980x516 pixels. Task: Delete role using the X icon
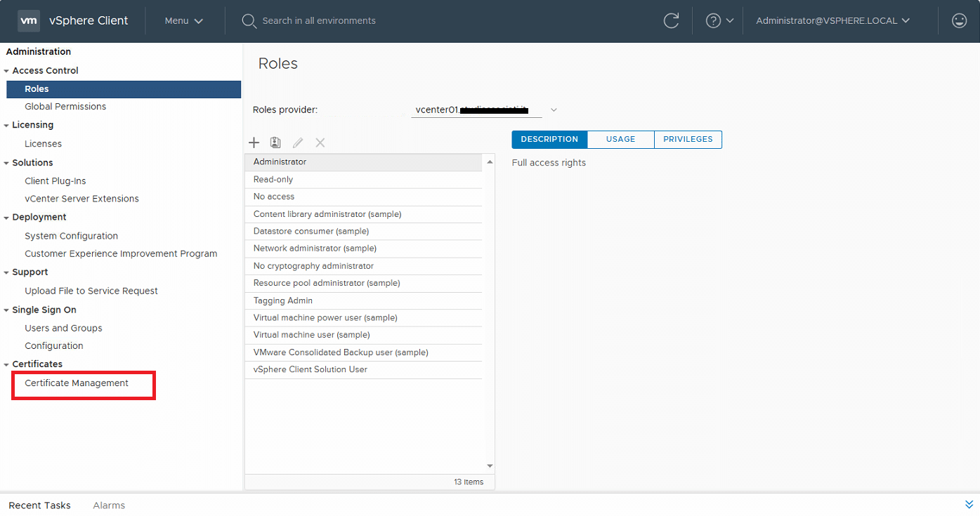(x=320, y=143)
